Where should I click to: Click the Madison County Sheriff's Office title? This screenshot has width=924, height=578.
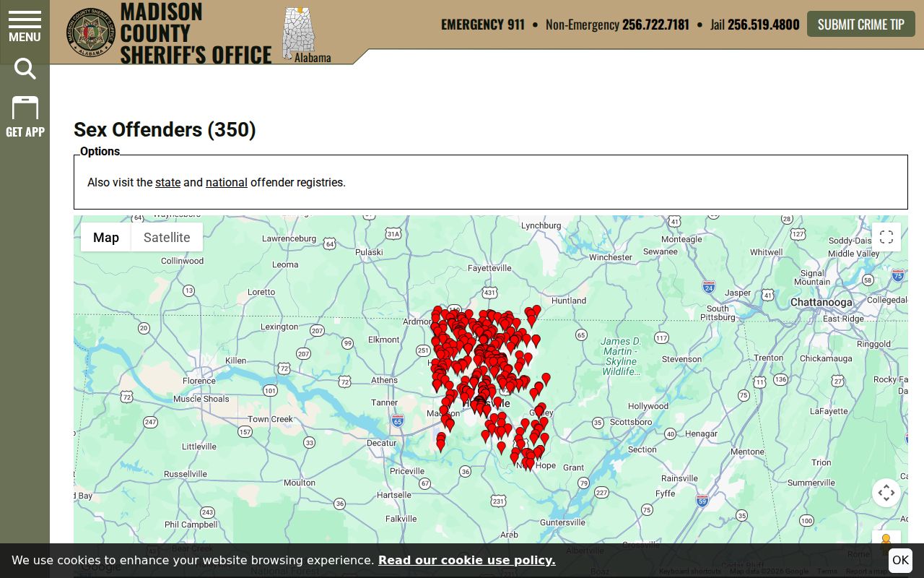point(196,33)
